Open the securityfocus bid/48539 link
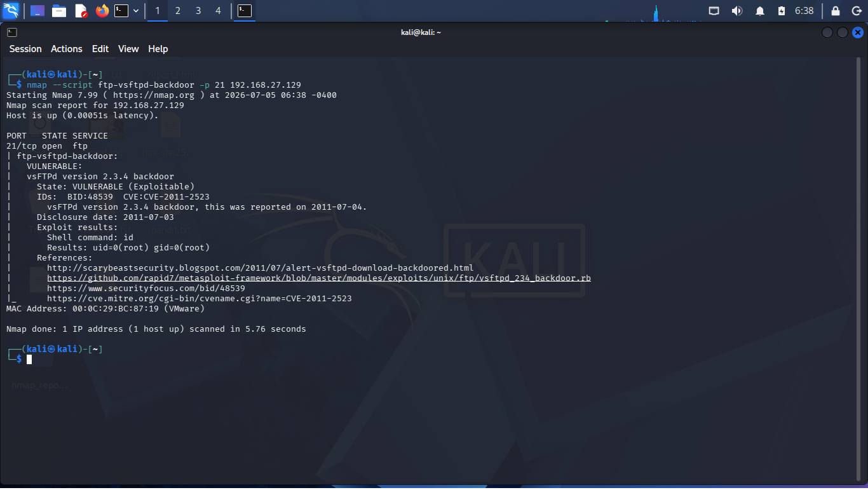868x490 pixels. pos(146,289)
